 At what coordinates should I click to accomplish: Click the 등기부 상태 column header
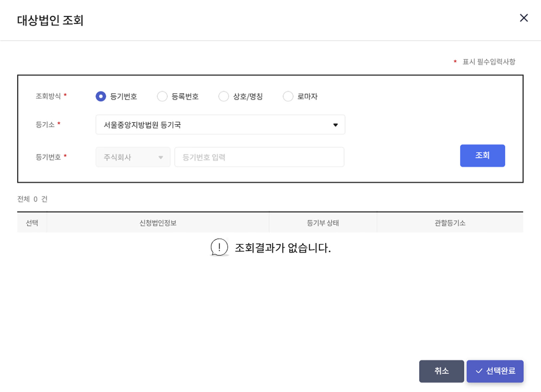pyautogui.click(x=323, y=223)
